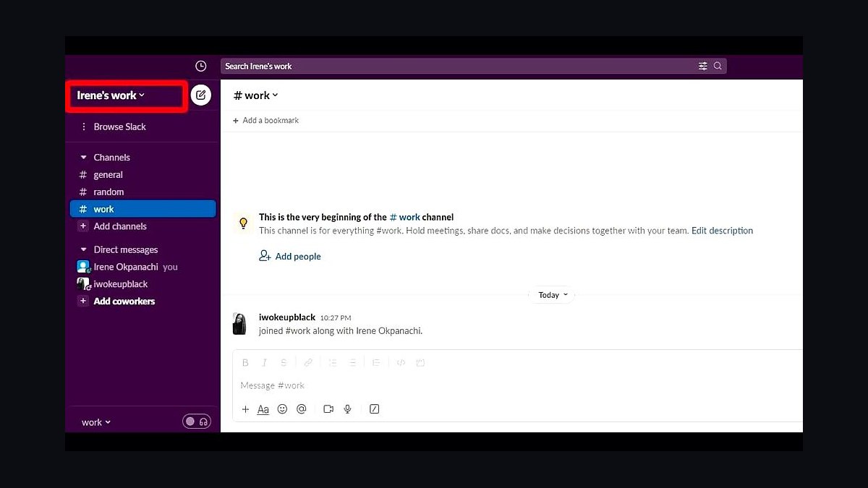Viewport: 868px width, 488px height.
Task: Click the Browse Slack three-dot icon
Action: (x=84, y=127)
